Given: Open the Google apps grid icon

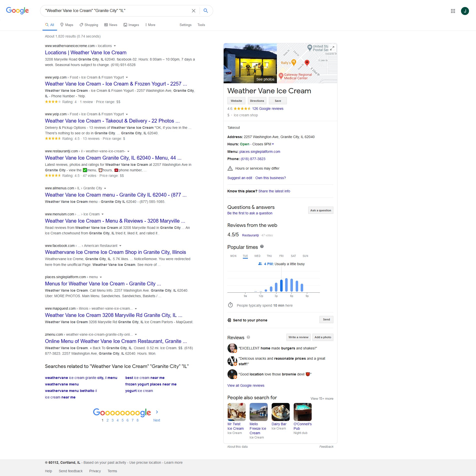Looking at the screenshot, I should pyautogui.click(x=453, y=11).
